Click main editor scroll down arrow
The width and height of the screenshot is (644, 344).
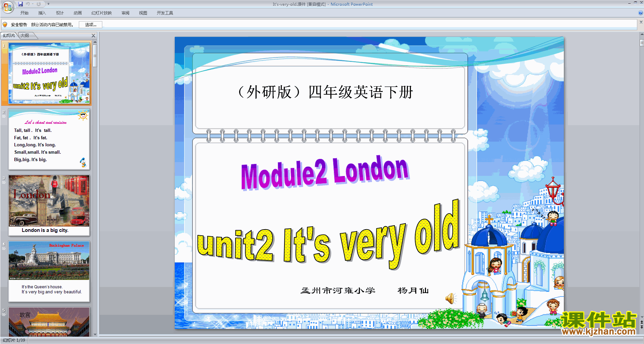pyautogui.click(x=642, y=317)
